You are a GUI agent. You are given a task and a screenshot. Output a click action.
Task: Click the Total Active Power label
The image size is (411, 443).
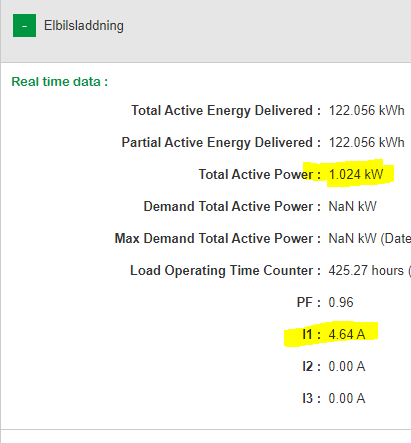pos(260,174)
